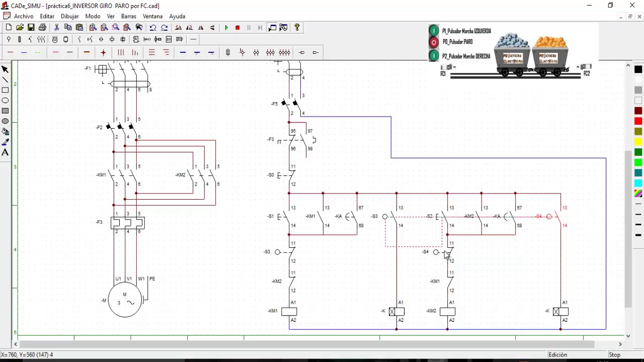
Task: Choose the cyan color swatch
Action: [x=638, y=184]
